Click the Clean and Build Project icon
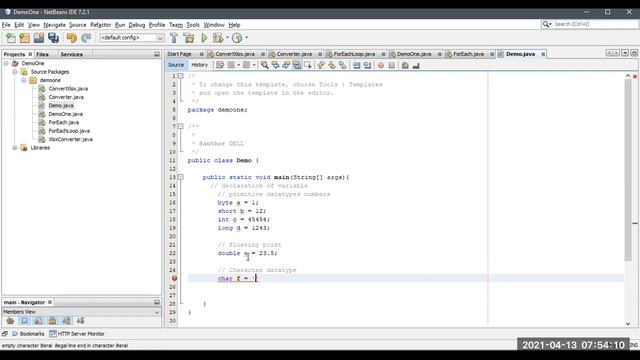 pyautogui.click(x=189, y=38)
